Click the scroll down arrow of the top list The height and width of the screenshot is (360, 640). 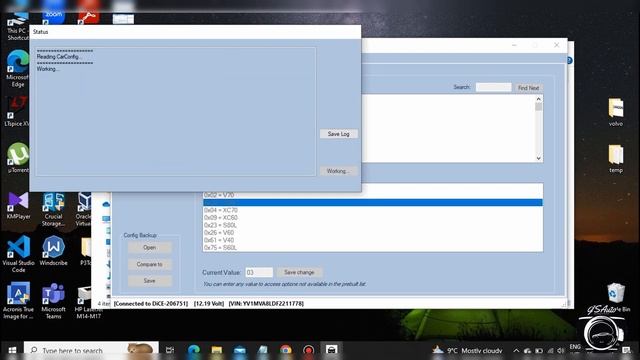point(538,158)
